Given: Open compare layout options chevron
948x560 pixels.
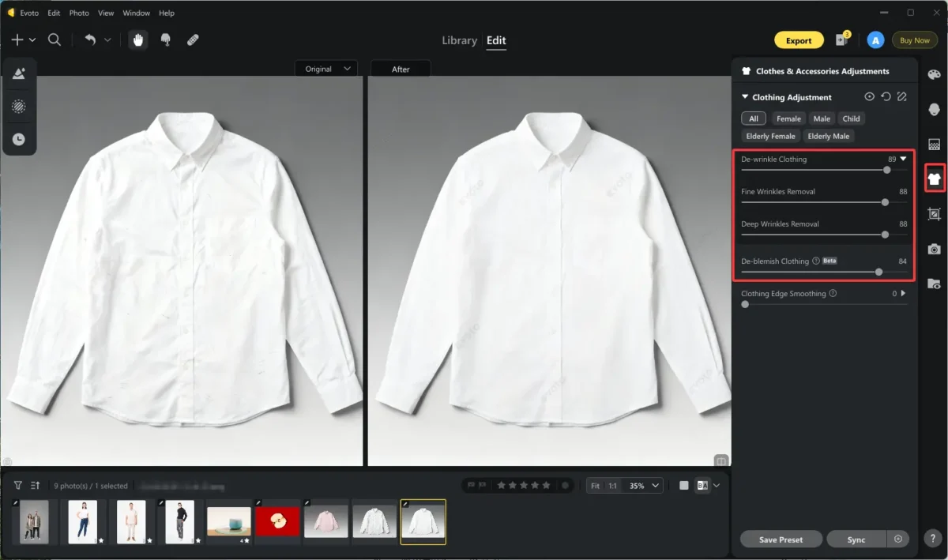Looking at the screenshot, I should 717,486.
